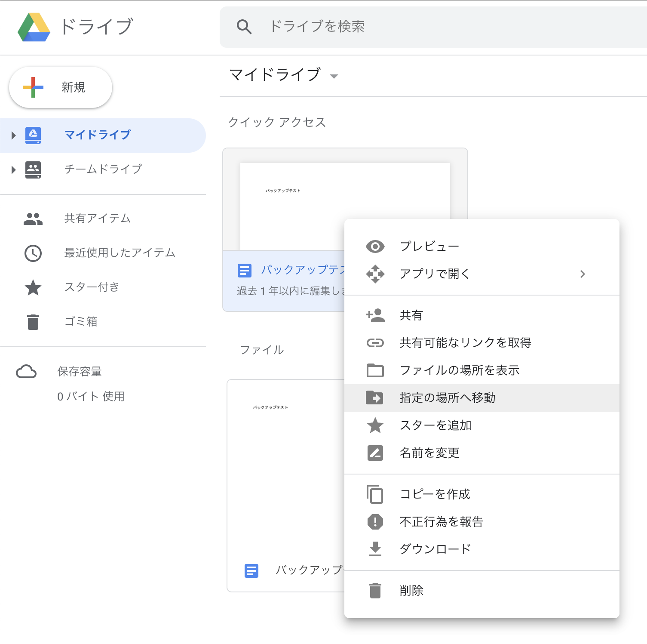Click the copy icon for コピーを作成
Screen dimensions: 647x644
[x=375, y=494]
